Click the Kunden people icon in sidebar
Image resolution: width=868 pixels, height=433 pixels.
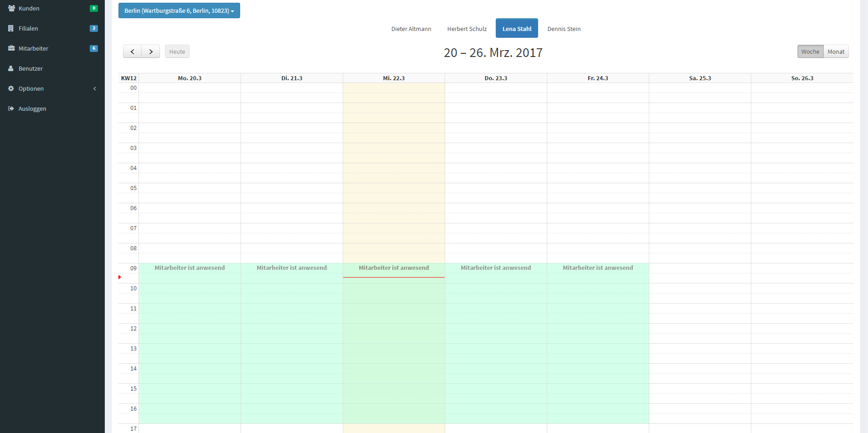pyautogui.click(x=11, y=8)
